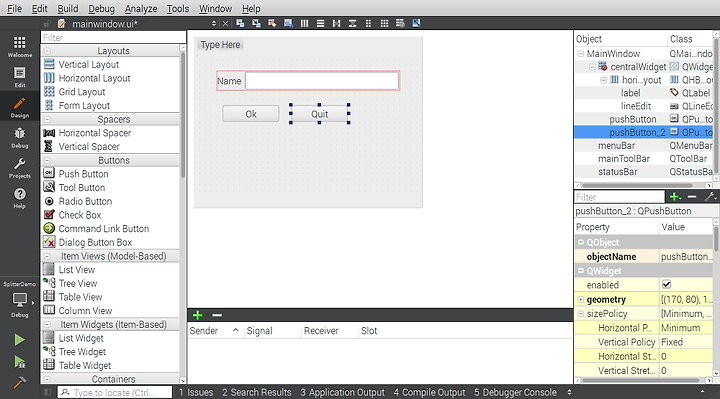Screen dimensions: 720x399
Task: Lay out in a grid toolbar icon
Action: point(384,23)
